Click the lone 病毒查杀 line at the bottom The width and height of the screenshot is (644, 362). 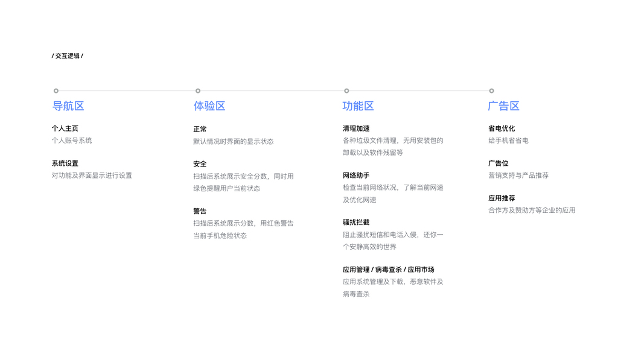[356, 294]
